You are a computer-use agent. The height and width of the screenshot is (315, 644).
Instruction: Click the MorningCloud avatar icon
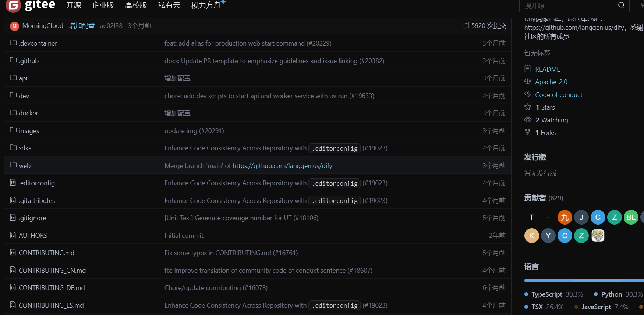click(x=14, y=26)
